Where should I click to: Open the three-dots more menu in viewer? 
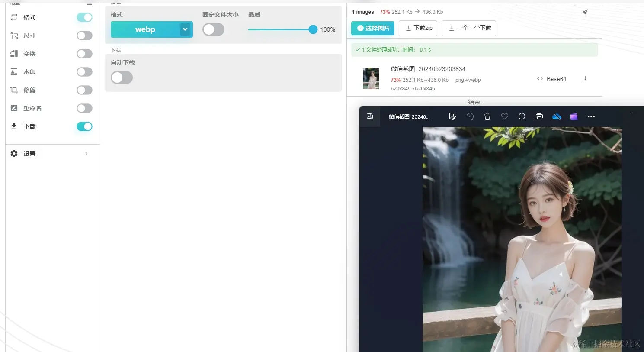(591, 117)
